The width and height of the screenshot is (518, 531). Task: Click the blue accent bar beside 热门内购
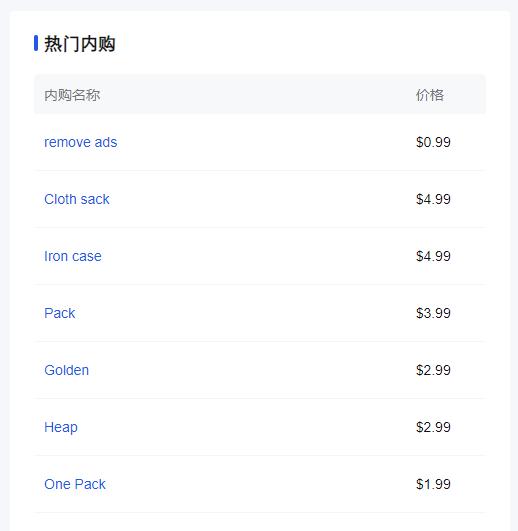pyautogui.click(x=36, y=43)
